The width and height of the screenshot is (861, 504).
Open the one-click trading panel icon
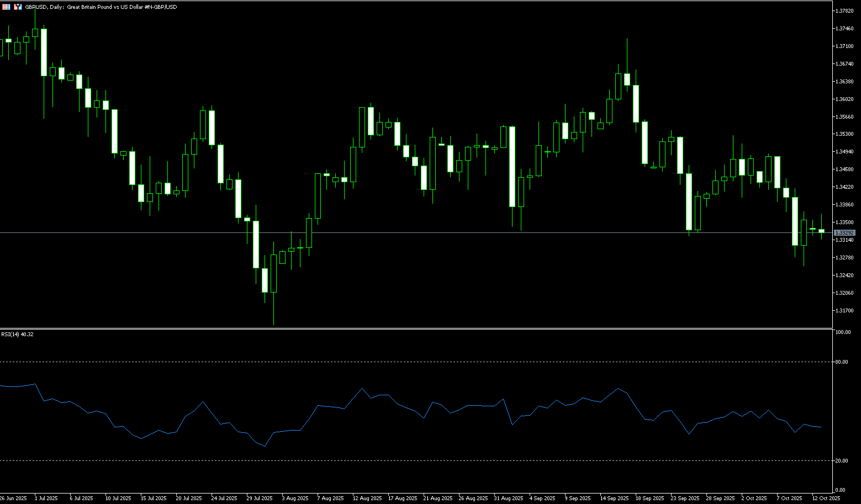[6, 7]
